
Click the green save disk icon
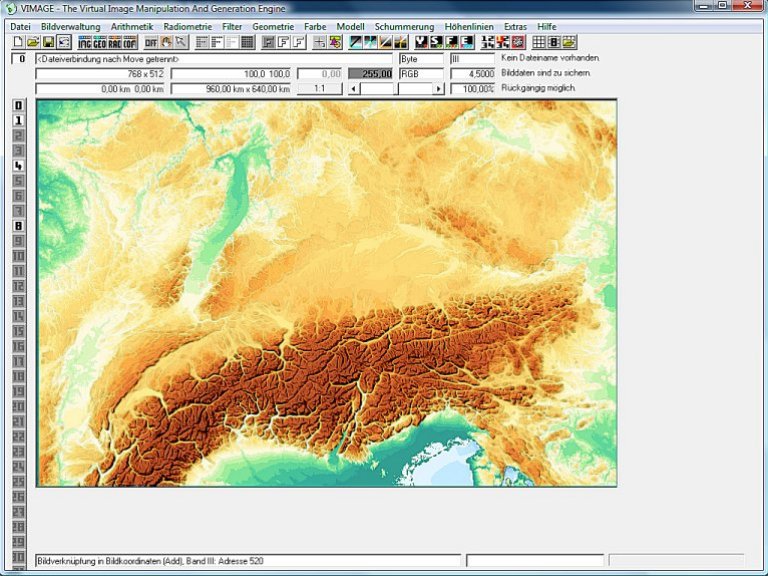click(48, 42)
